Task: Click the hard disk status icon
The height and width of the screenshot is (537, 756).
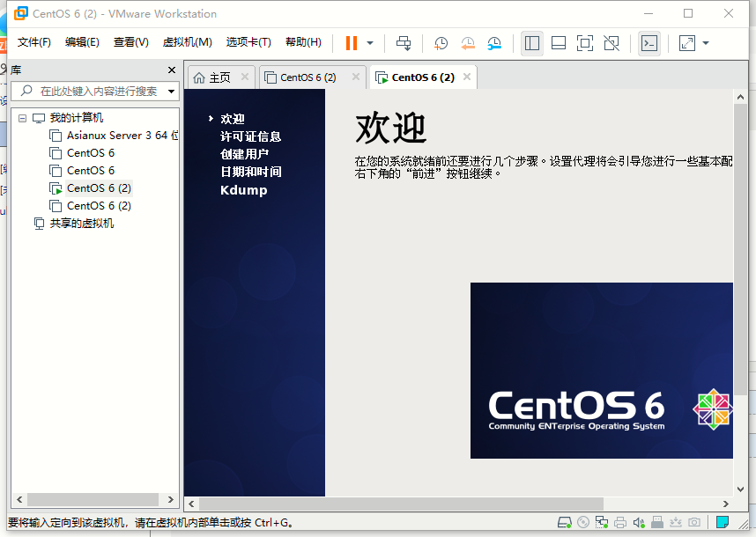Action: (x=564, y=522)
